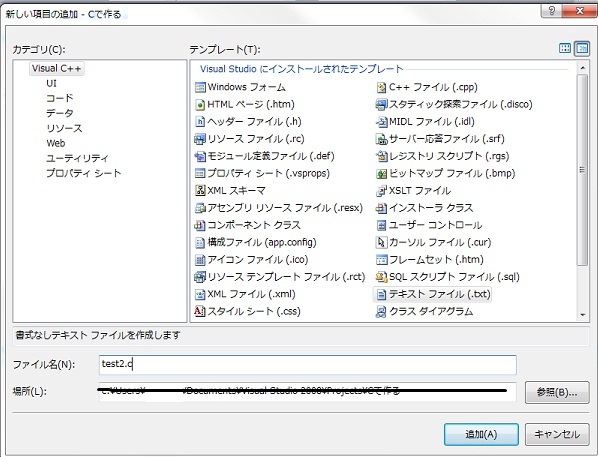Select the インストーラ クラス icon
This screenshot has width=598, height=457.
pyautogui.click(x=381, y=208)
